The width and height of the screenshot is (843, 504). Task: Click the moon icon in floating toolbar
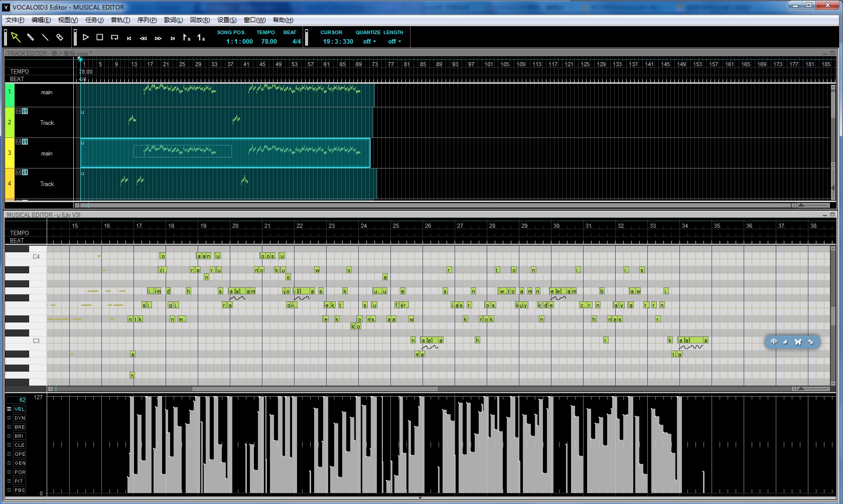pos(785,342)
